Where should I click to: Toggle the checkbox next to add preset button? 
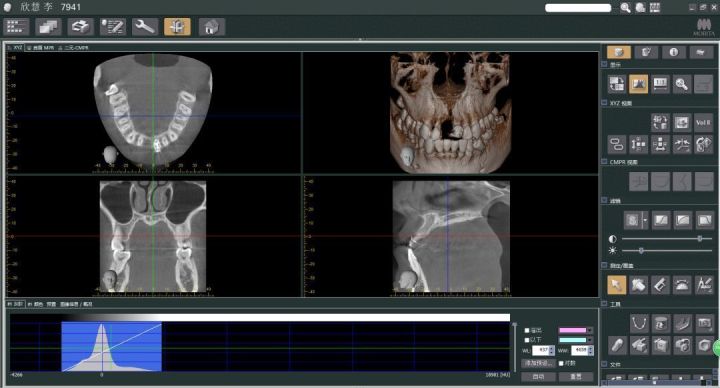[x=561, y=363]
